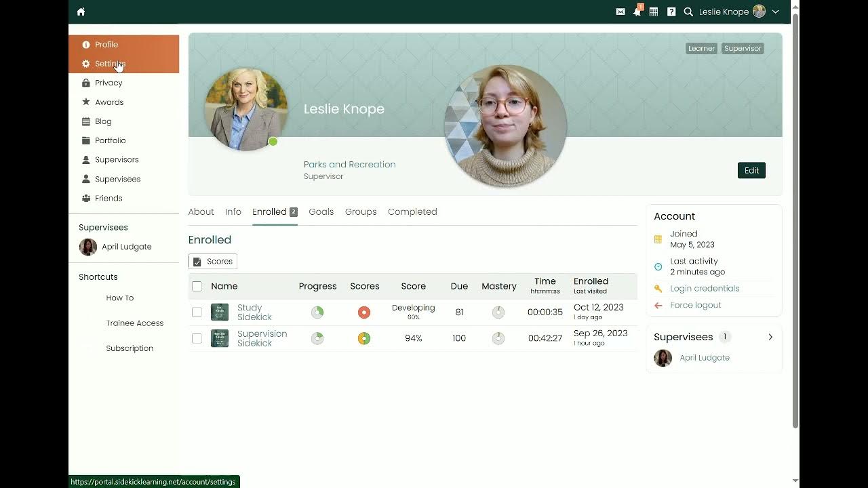
Task: Click Study Sidekick progress pie indicator
Action: point(317,312)
